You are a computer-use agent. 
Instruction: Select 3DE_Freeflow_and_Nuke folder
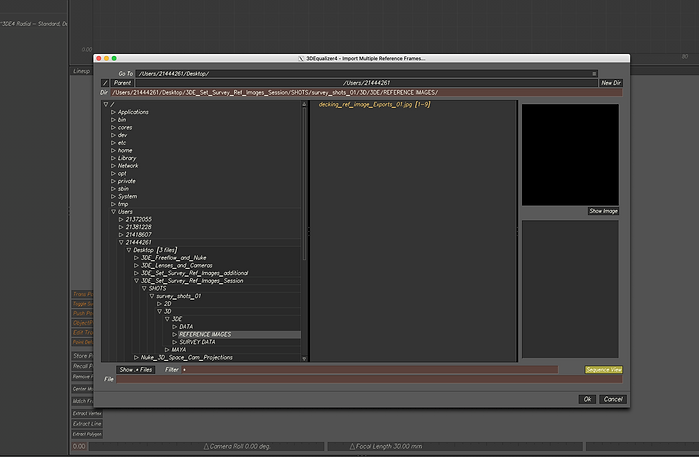(173, 258)
